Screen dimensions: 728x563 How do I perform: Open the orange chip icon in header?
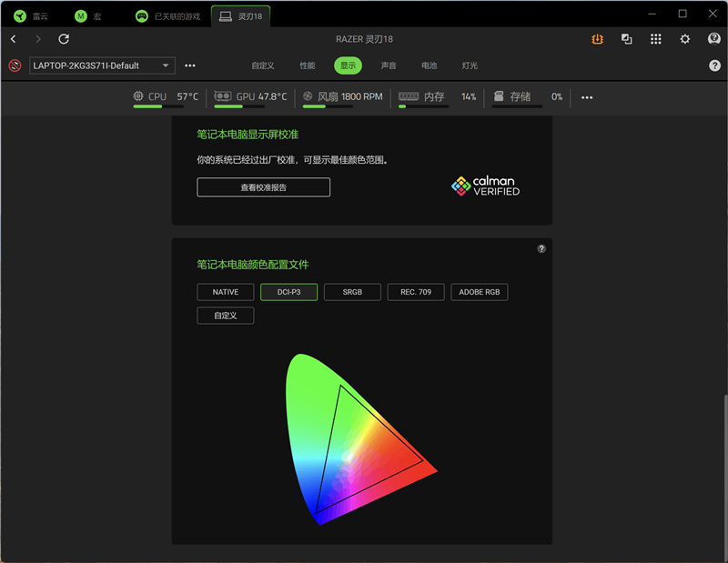[597, 39]
